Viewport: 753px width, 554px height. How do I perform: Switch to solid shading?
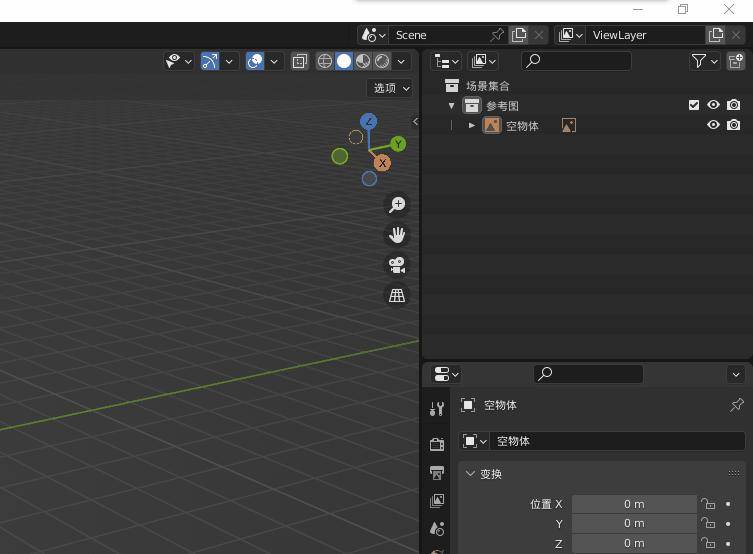pos(344,61)
